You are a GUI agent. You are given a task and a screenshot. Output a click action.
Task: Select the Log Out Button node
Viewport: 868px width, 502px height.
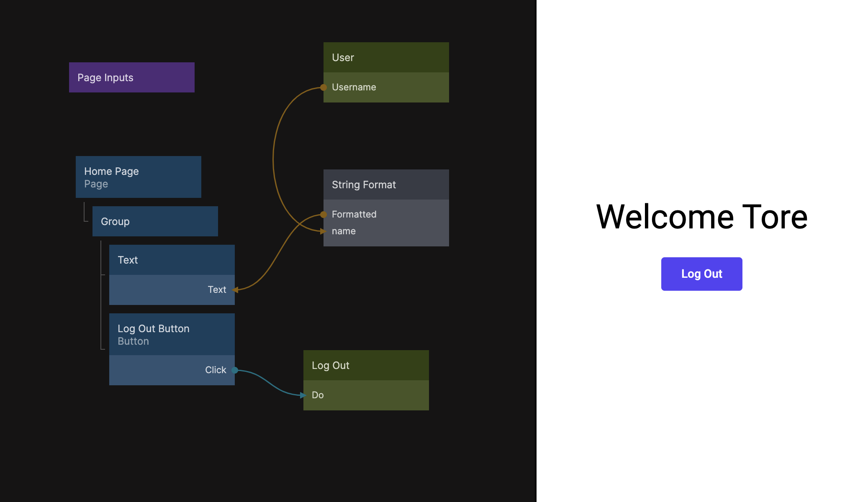172,334
